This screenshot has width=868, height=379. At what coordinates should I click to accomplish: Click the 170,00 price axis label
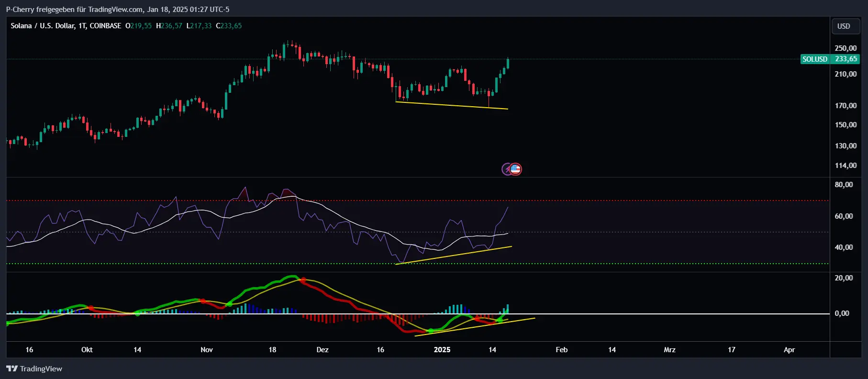coord(846,106)
